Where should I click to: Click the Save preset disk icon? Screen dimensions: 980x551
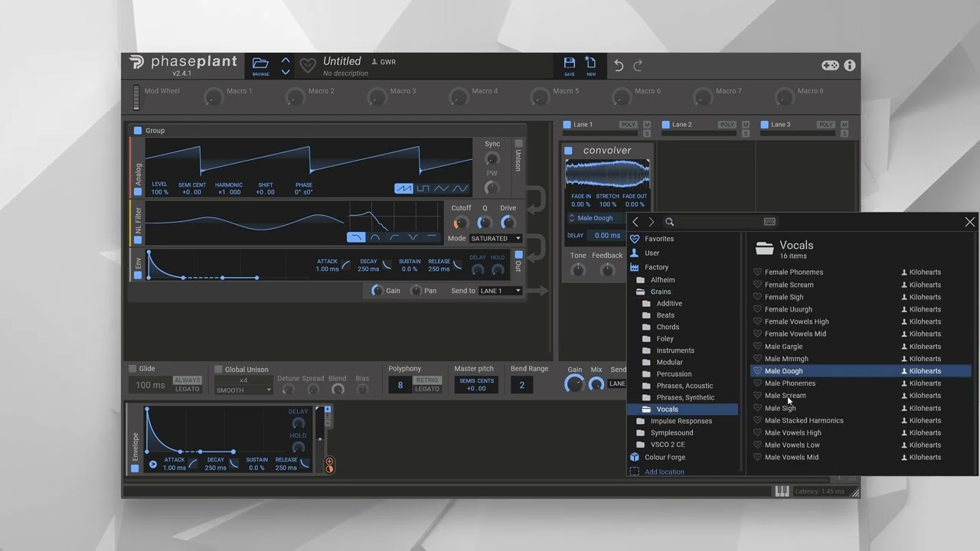[x=569, y=64]
